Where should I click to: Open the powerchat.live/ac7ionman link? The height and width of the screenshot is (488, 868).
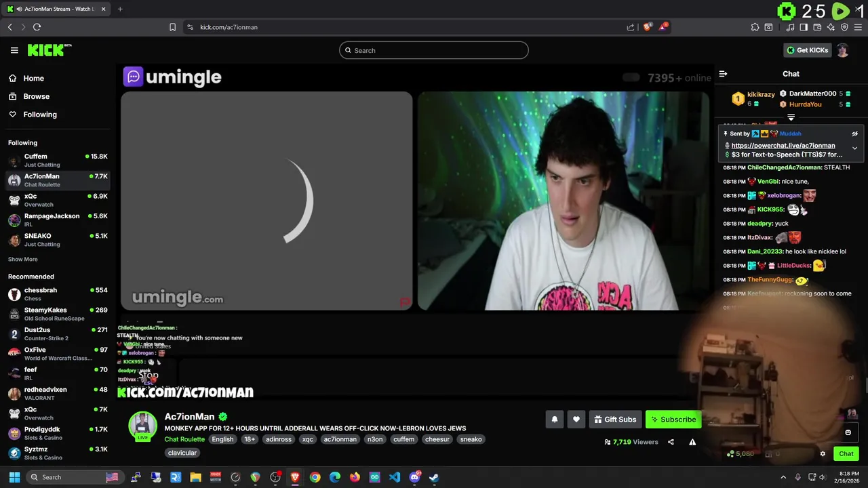click(x=783, y=146)
